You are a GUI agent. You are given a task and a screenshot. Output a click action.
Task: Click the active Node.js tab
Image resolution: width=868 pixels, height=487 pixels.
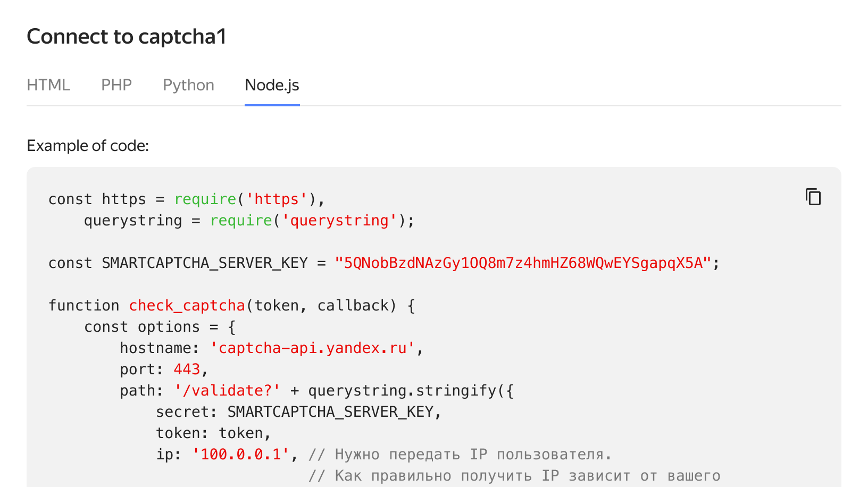(x=272, y=85)
